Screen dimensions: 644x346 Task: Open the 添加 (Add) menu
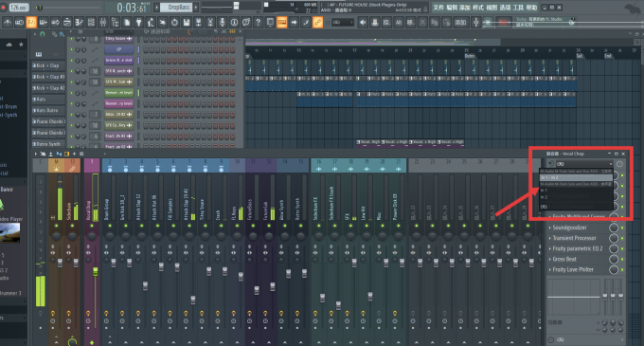click(x=464, y=8)
